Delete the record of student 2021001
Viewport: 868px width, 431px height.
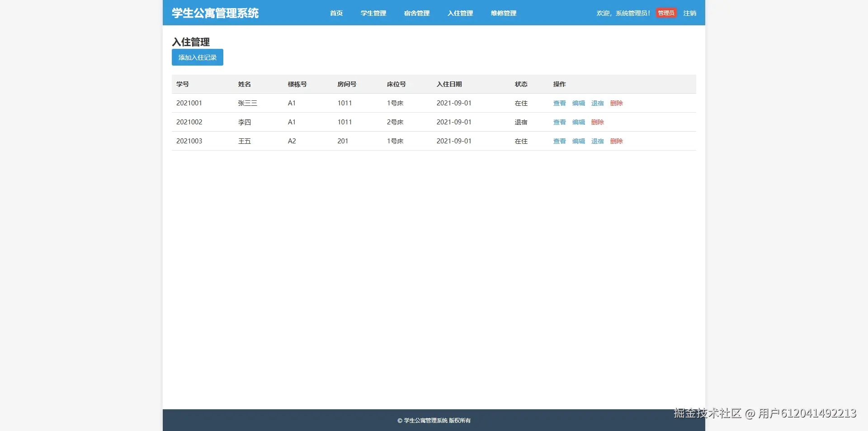[x=617, y=103]
